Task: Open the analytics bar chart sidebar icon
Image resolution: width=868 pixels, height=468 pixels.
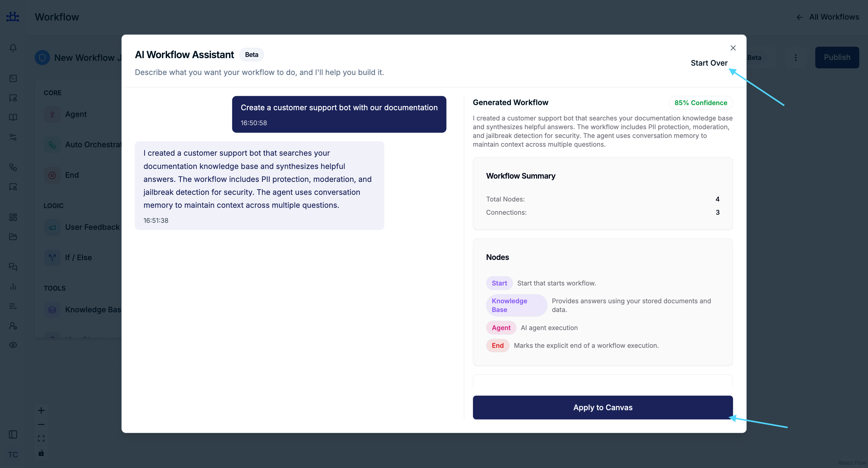Action: pyautogui.click(x=13, y=286)
